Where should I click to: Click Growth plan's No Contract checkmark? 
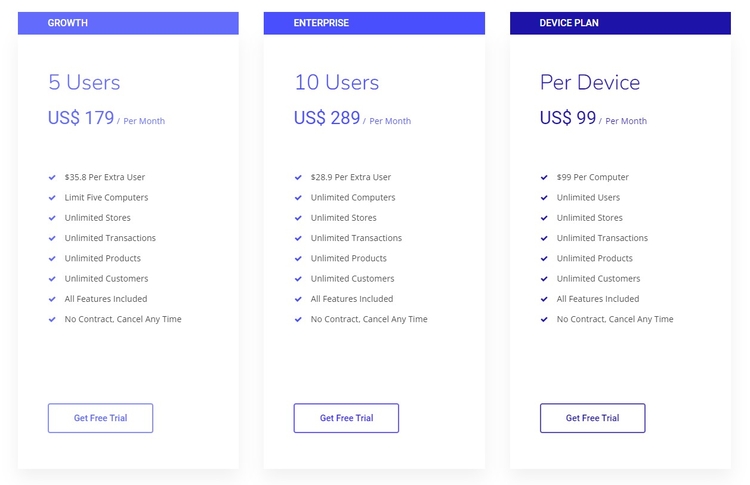tap(52, 320)
